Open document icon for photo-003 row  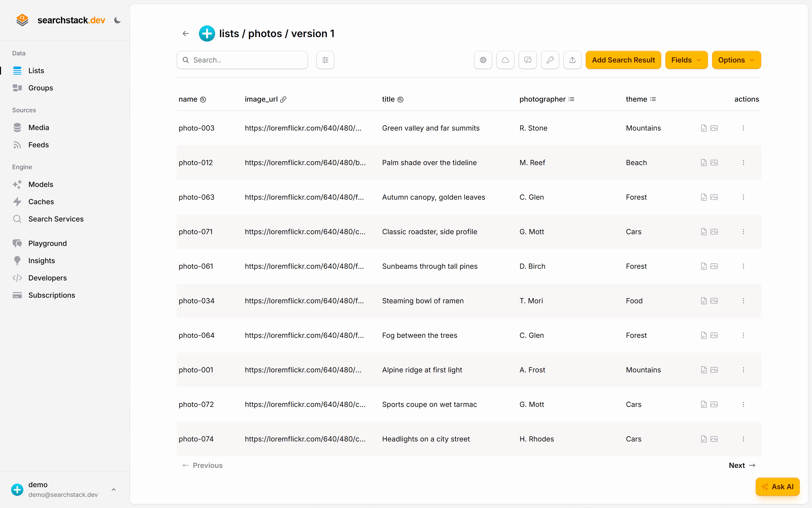click(704, 128)
